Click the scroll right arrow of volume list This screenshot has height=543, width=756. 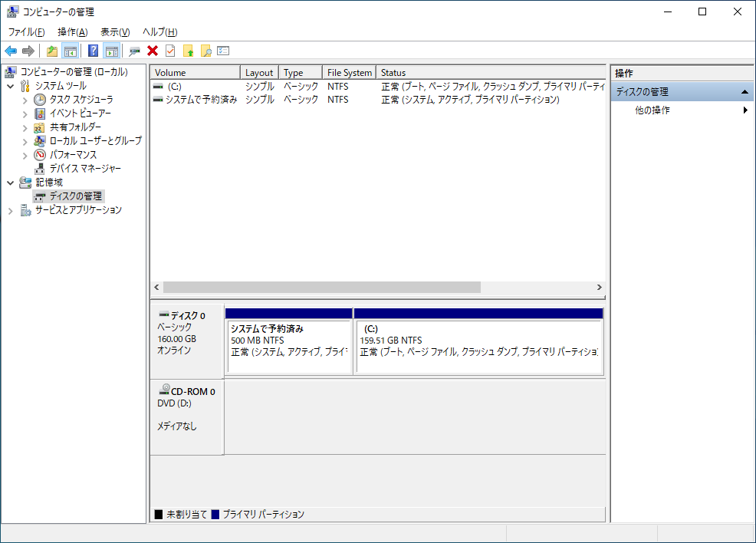pyautogui.click(x=600, y=288)
